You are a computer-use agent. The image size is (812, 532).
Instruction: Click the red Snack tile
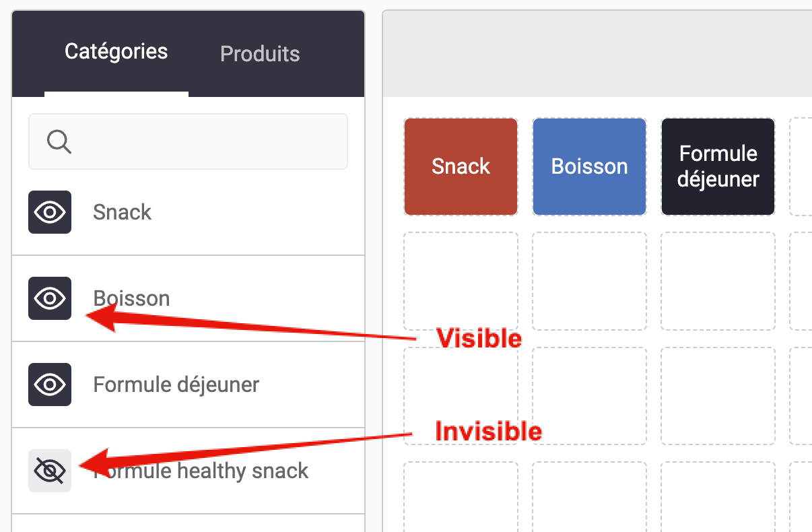pos(461,167)
